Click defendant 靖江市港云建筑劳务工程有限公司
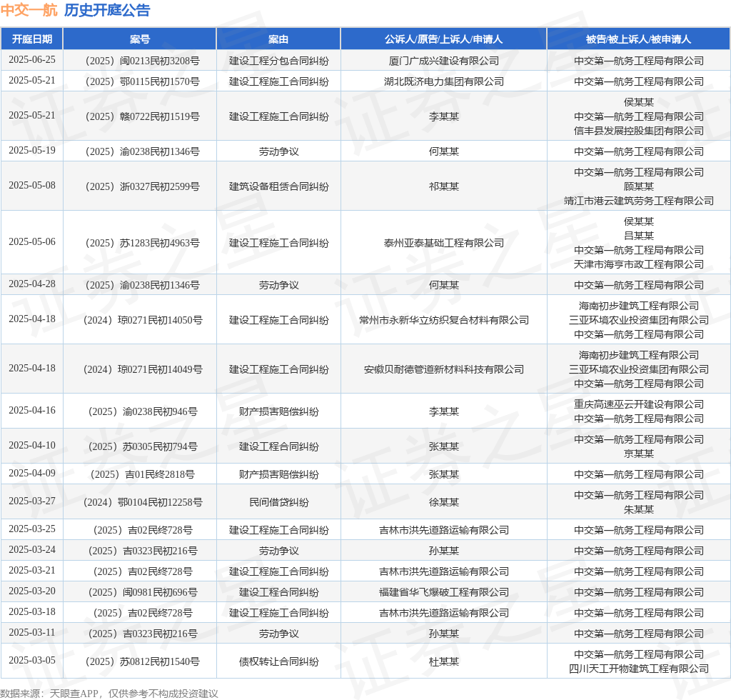This screenshot has height=700, width=731. (x=639, y=201)
